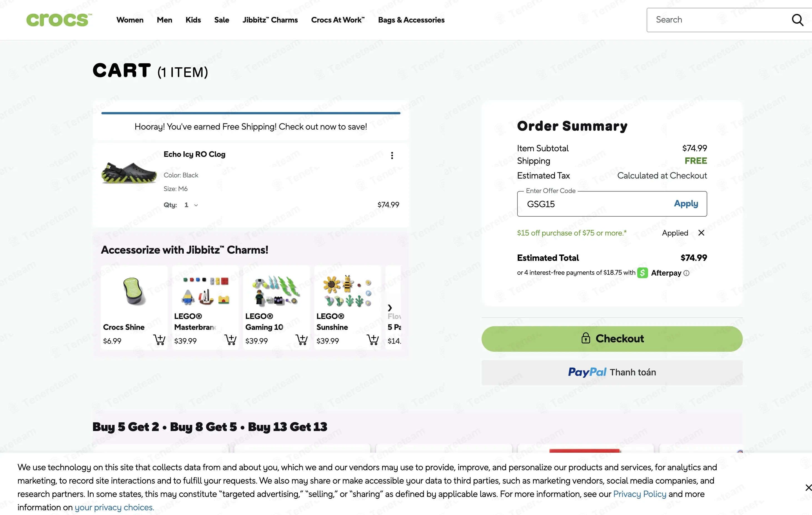The height and width of the screenshot is (515, 812).
Task: Open the Jibbitz Charms menu
Action: (270, 20)
